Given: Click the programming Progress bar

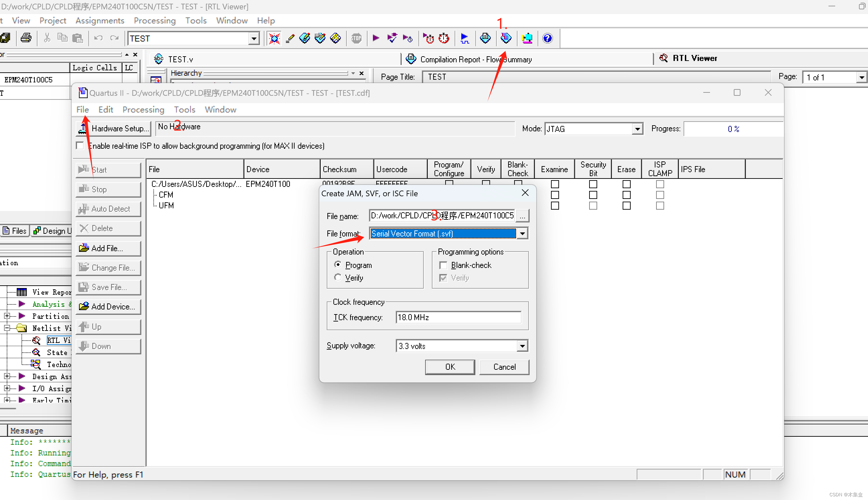Looking at the screenshot, I should 733,129.
